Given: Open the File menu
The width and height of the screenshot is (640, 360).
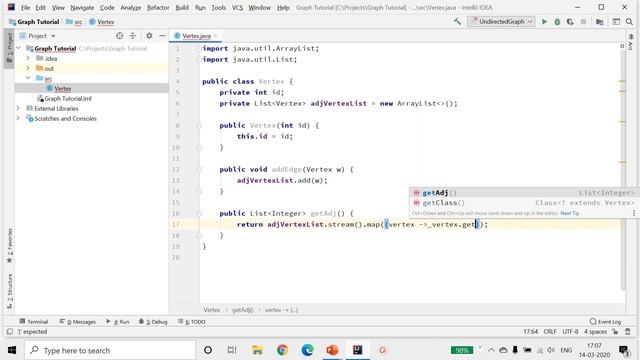Looking at the screenshot, I should (25, 7).
